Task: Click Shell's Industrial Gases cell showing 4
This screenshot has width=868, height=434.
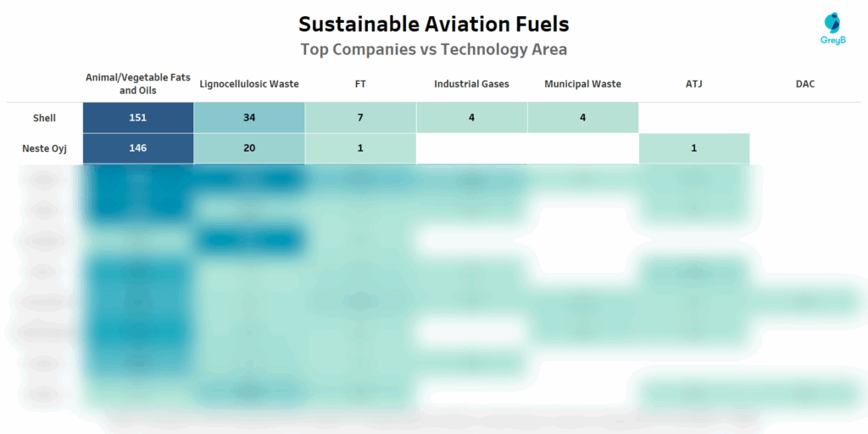Action: coord(471,118)
